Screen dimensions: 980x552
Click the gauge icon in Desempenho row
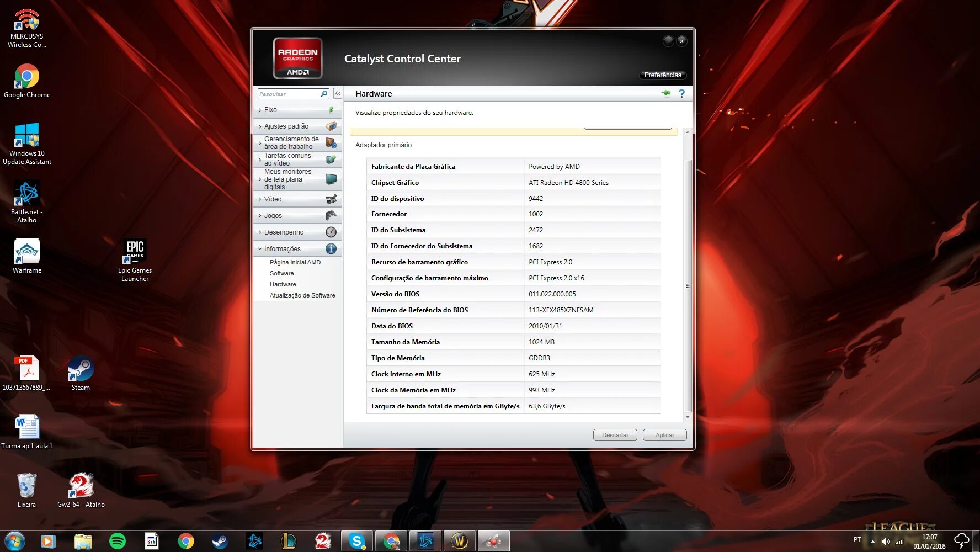pyautogui.click(x=331, y=232)
